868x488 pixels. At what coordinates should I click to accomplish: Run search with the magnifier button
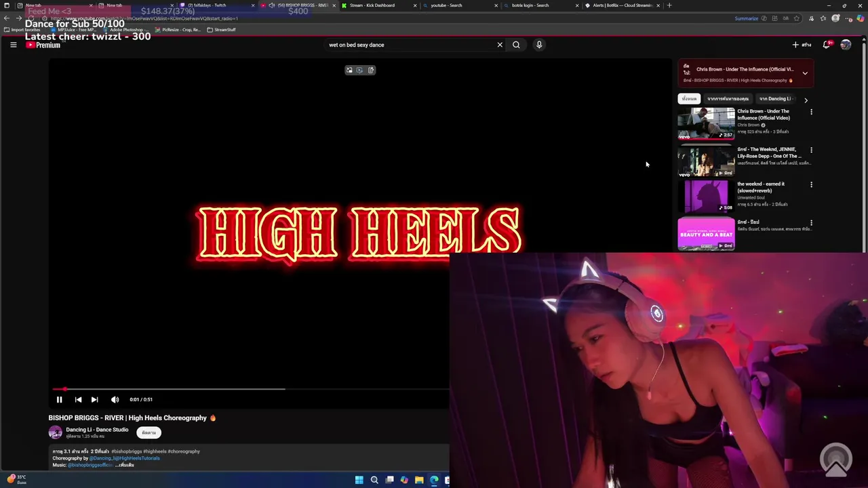(516, 45)
